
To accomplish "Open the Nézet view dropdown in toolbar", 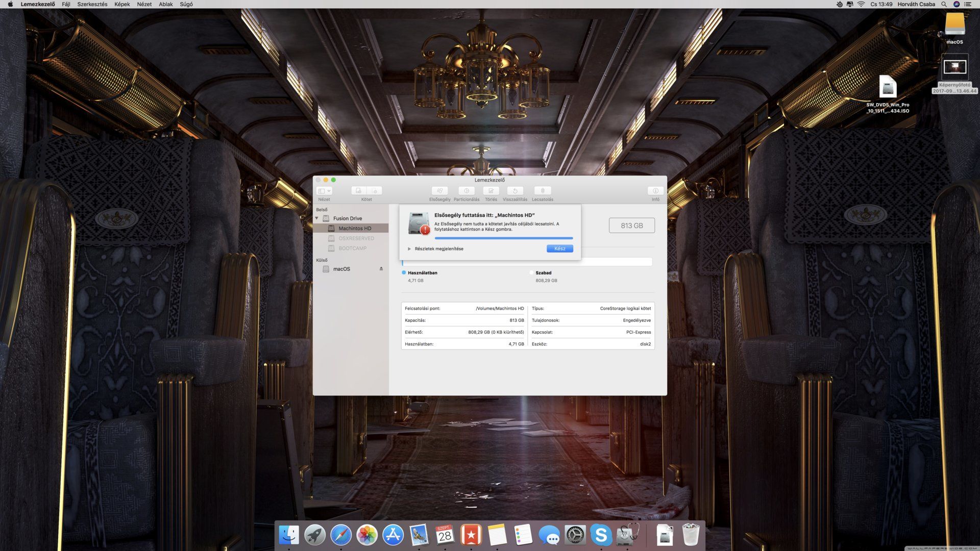I will click(324, 191).
